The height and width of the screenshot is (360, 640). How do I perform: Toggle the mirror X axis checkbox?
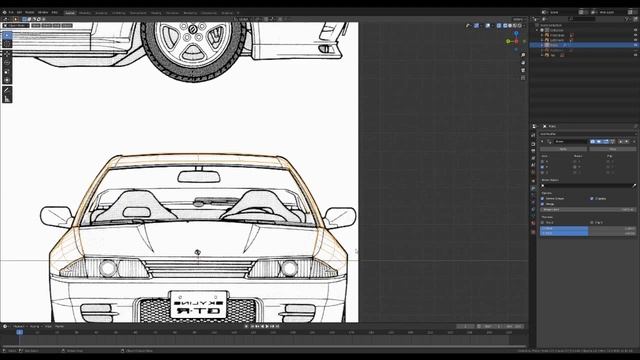click(x=542, y=162)
